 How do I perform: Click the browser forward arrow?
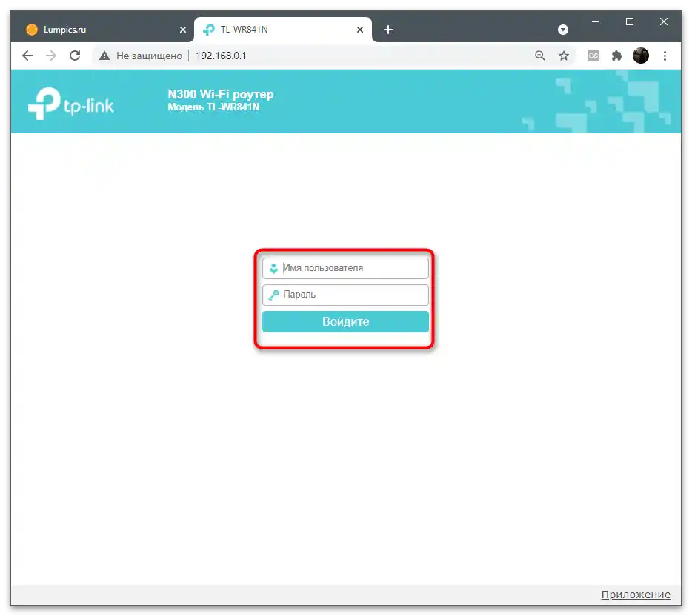coord(51,56)
